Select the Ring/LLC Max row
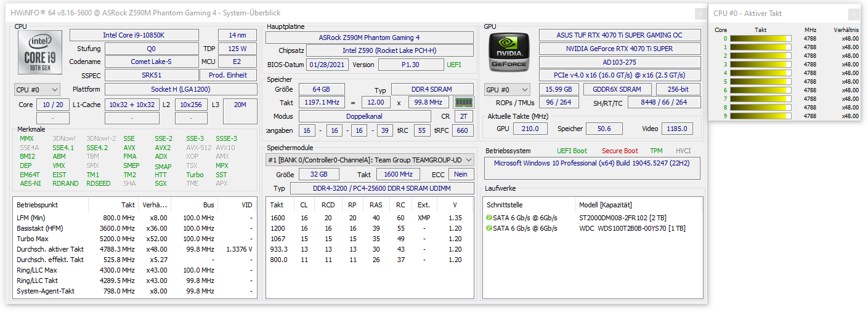Screen dimensions: 868x315 point(134,270)
